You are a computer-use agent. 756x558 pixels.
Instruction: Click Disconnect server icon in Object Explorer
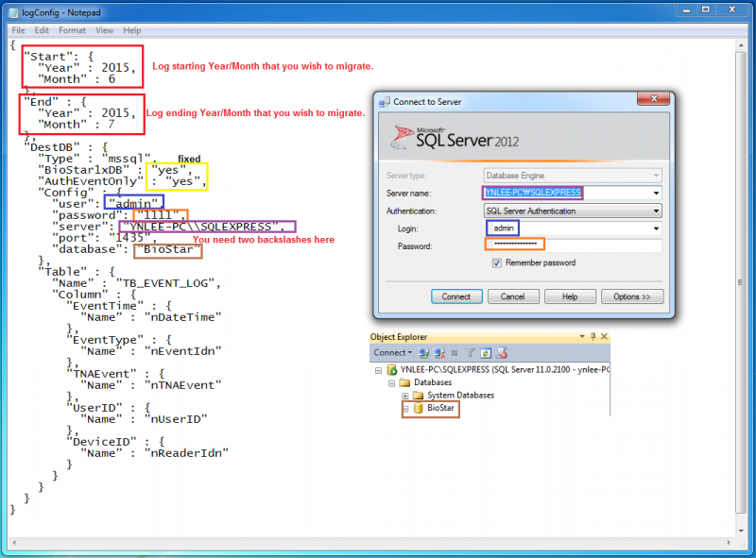tap(439, 353)
